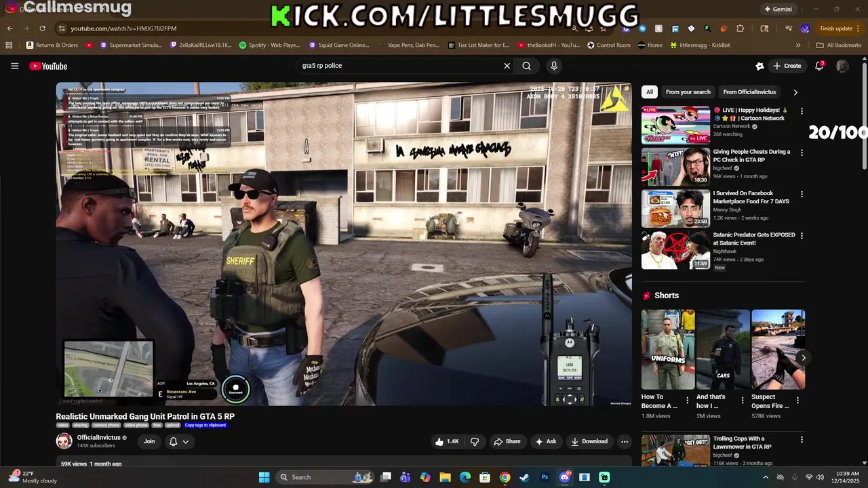Image resolution: width=868 pixels, height=488 pixels.
Task: Click the Join channel button
Action: (x=149, y=441)
